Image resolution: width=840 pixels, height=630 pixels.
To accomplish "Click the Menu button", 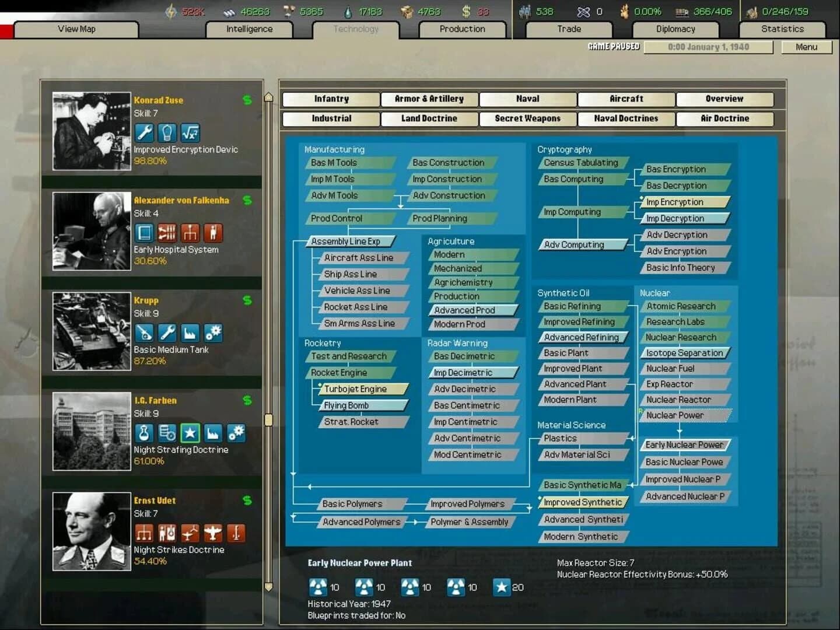I will [807, 47].
